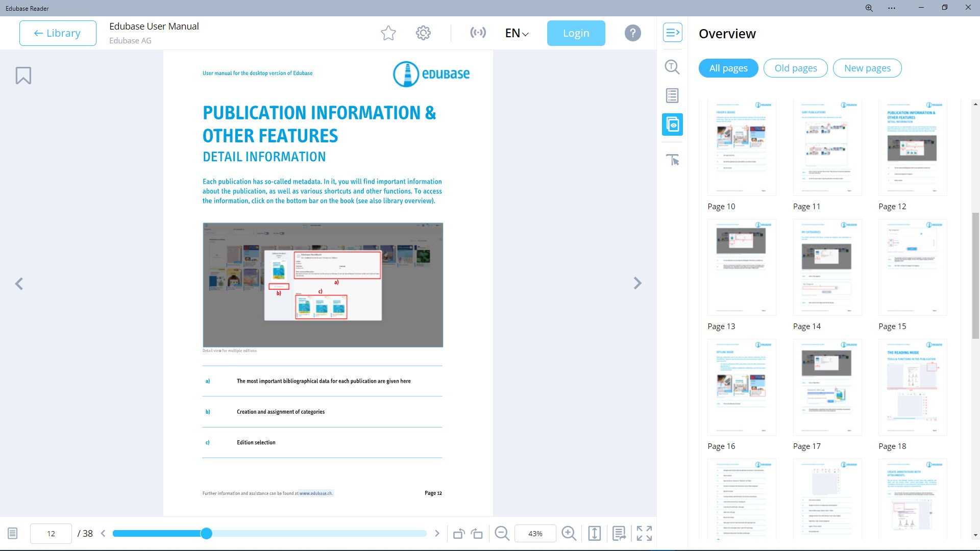Add bookmark to the current page

[x=23, y=76]
